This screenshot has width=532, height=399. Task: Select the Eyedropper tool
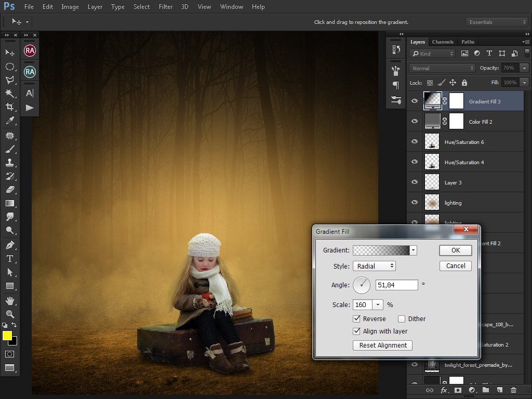(x=9, y=121)
